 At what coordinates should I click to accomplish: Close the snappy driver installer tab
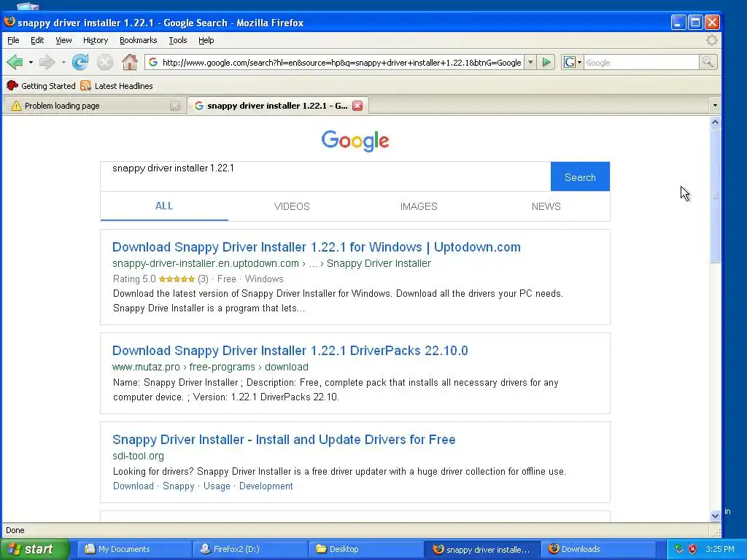[357, 106]
